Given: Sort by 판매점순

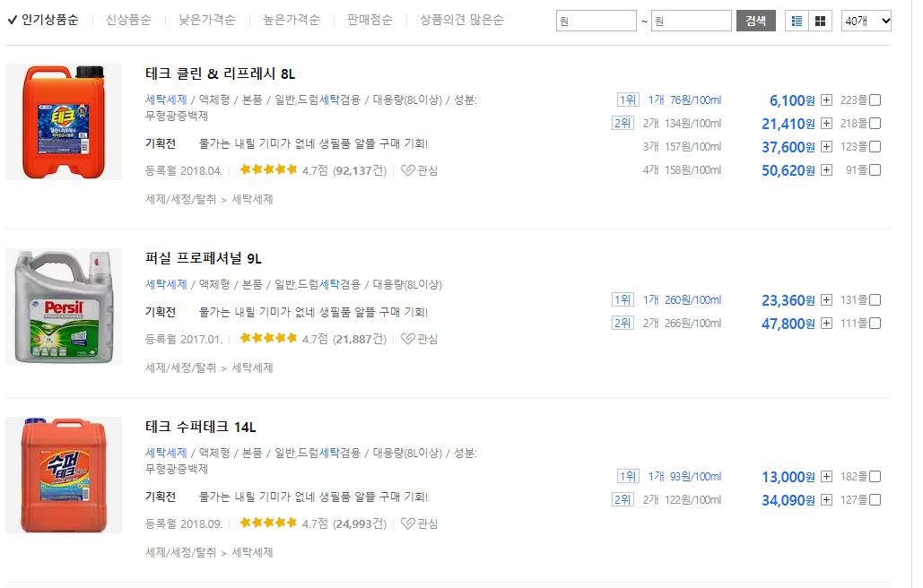Looking at the screenshot, I should [x=370, y=20].
